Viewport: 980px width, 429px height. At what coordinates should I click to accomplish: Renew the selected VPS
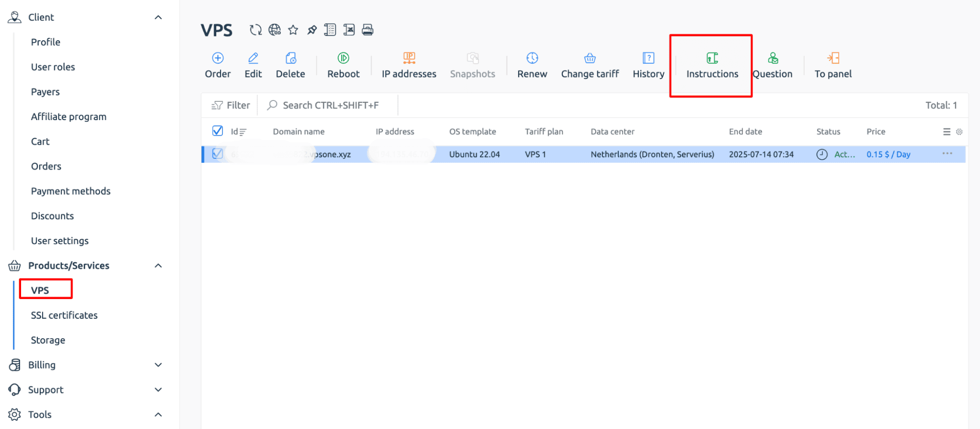pyautogui.click(x=532, y=66)
